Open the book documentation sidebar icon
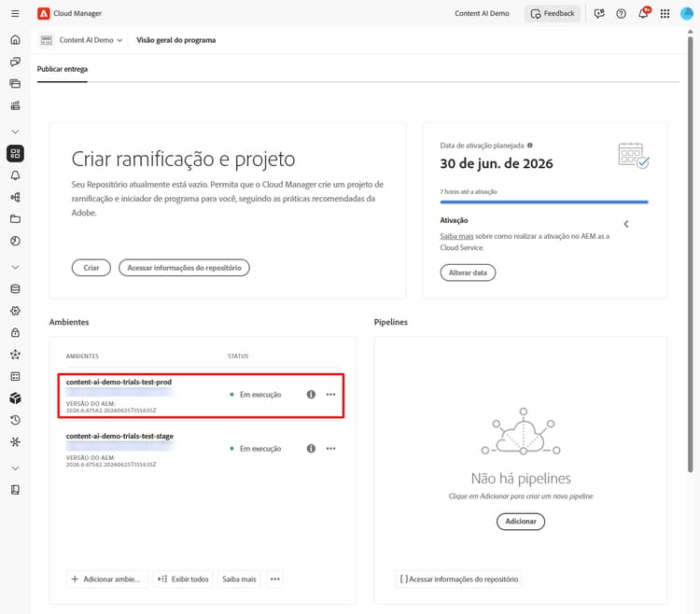 pyautogui.click(x=15, y=490)
